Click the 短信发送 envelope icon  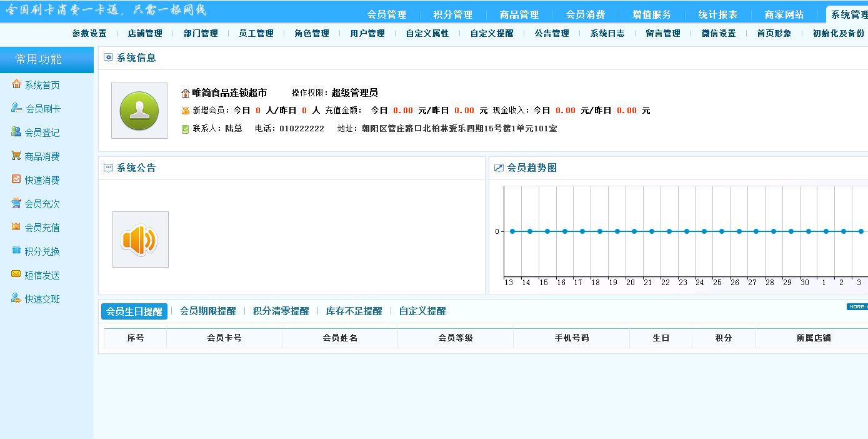[16, 275]
